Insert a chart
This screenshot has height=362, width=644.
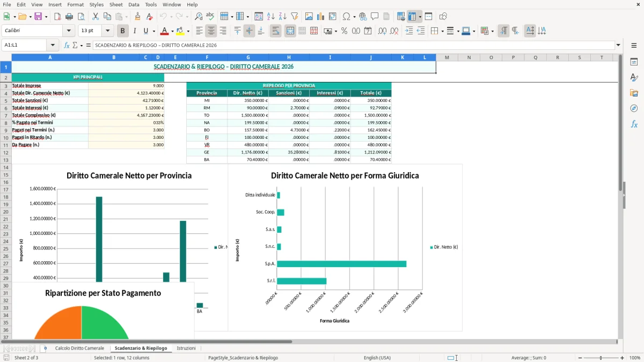click(x=321, y=17)
